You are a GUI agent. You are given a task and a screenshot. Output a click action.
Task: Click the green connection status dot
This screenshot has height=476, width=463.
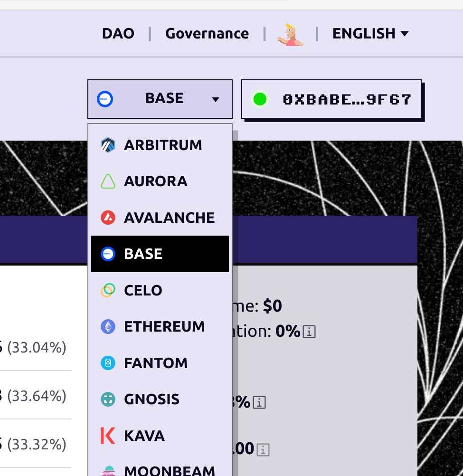coord(260,99)
